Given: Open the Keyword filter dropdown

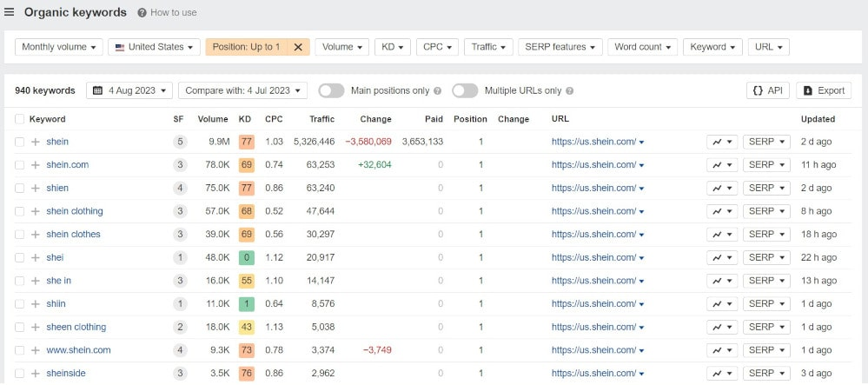Looking at the screenshot, I should click(713, 47).
